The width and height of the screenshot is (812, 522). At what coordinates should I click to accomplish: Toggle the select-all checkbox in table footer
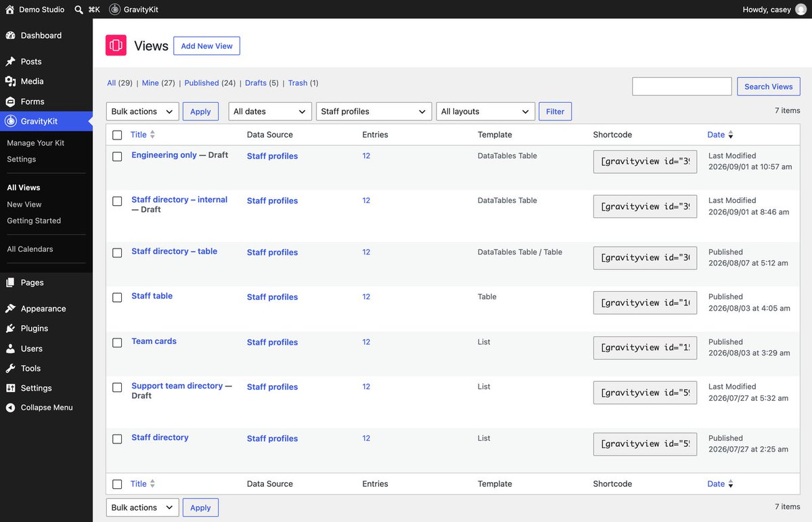117,484
